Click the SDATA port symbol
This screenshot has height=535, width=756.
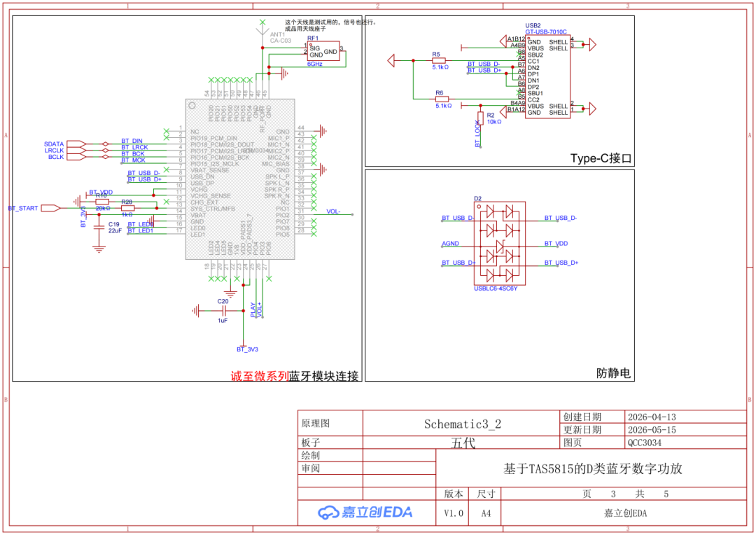pyautogui.click(x=76, y=144)
